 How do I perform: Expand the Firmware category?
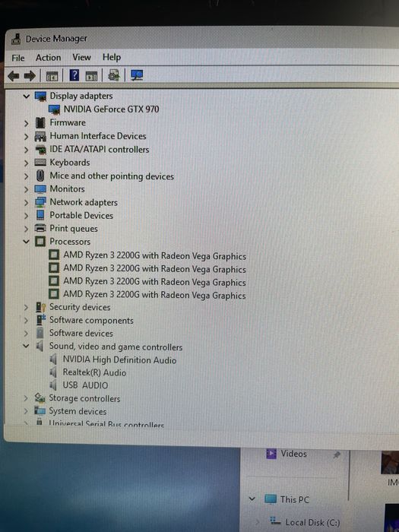pyautogui.click(x=26, y=123)
